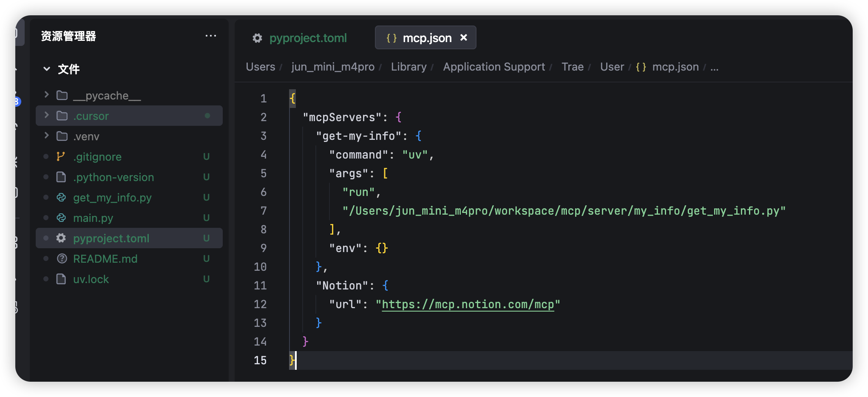Click the gear icon on the pyproject.toml tab
The height and width of the screenshot is (397, 868).
coord(257,38)
